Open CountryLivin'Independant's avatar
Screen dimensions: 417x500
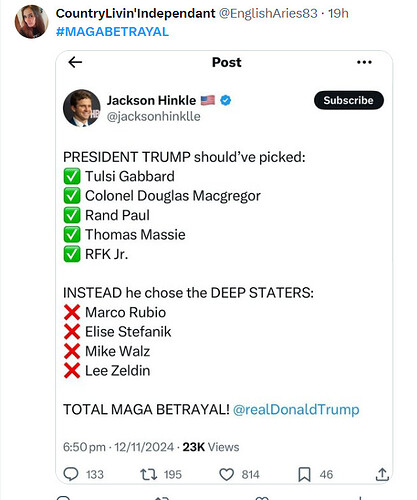click(x=31, y=21)
